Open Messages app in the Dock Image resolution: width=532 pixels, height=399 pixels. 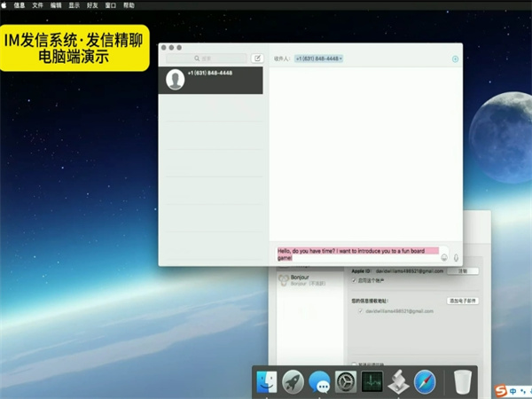tap(319, 382)
